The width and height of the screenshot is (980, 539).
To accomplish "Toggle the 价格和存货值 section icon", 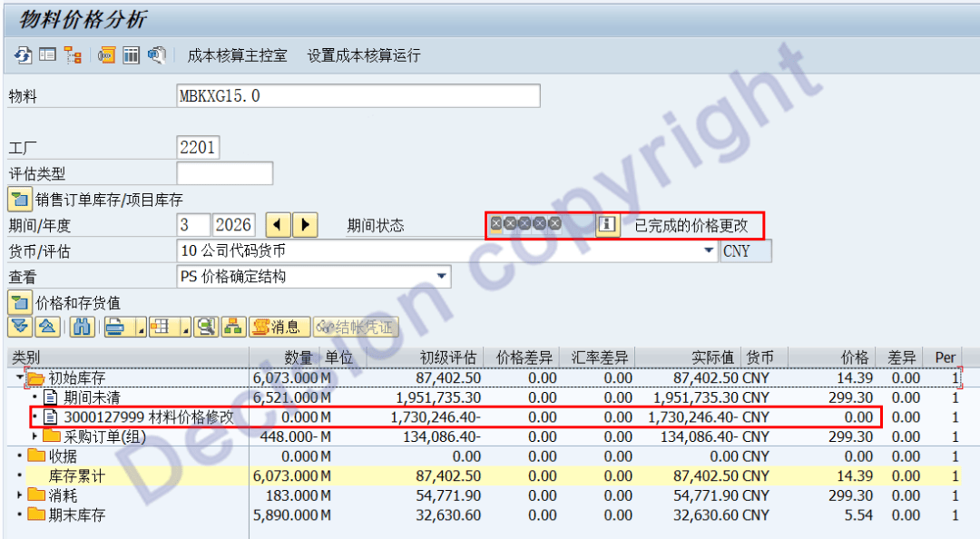I will (x=19, y=303).
